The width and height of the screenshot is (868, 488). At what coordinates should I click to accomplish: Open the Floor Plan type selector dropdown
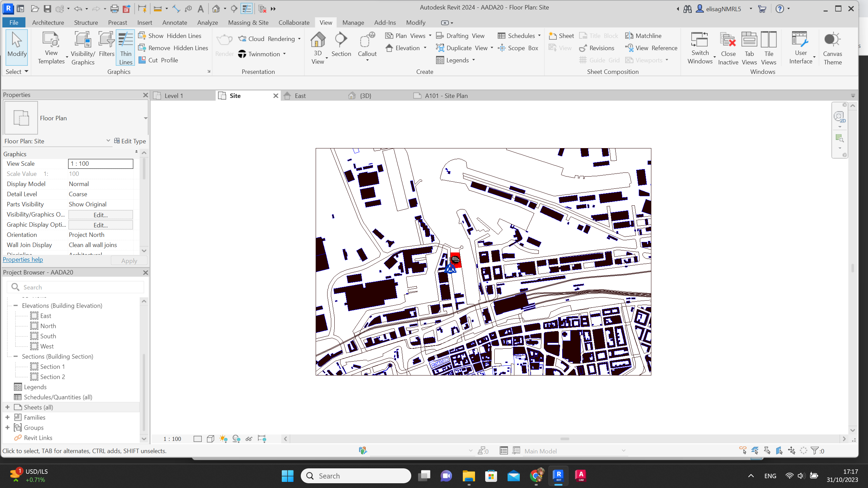pos(145,118)
